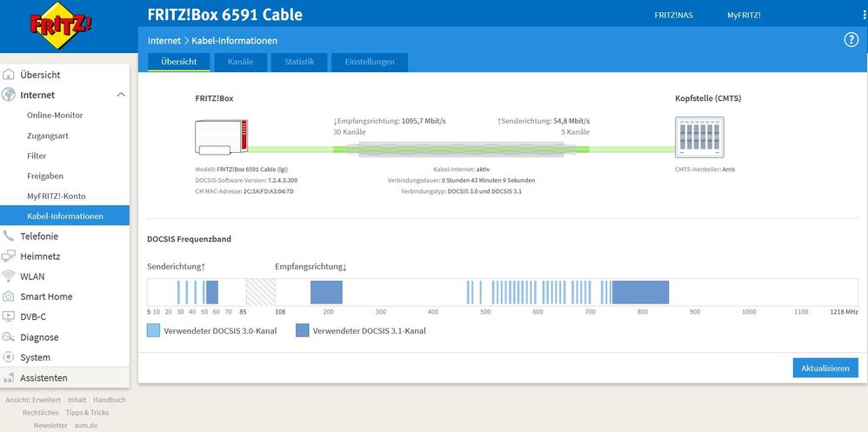
Task: Click the Modell FRITZ!Box 6591 Cable (lgi) text
Action: point(244,169)
